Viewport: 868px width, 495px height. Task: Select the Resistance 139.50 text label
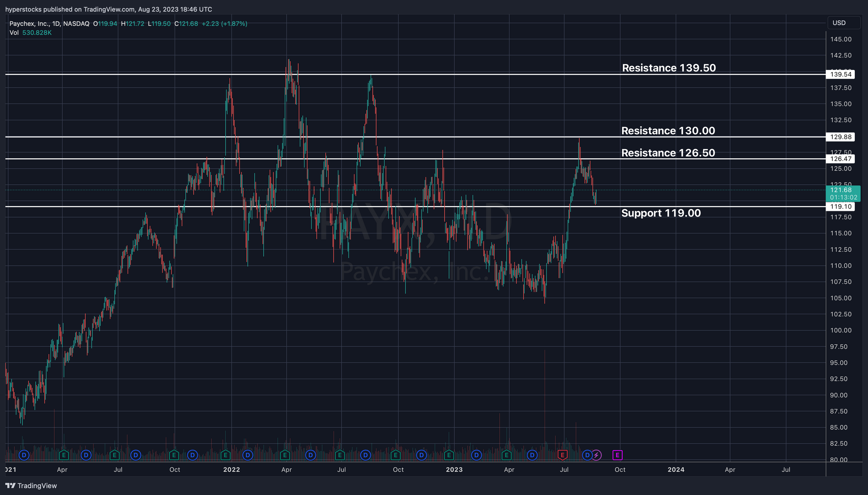click(x=669, y=68)
